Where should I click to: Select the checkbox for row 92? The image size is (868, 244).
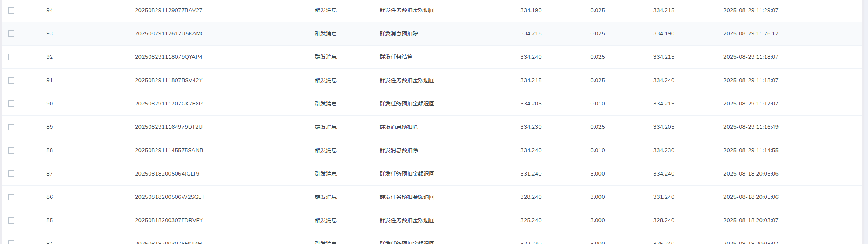[x=11, y=57]
